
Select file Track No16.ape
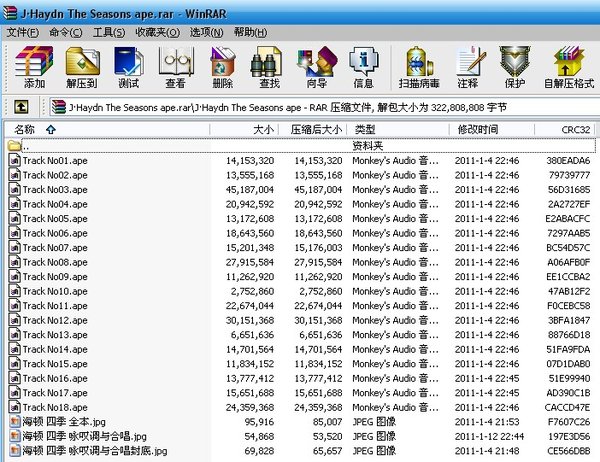tap(55, 379)
